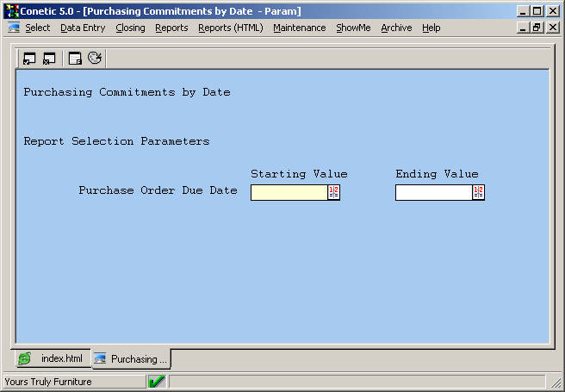Switch to the index.html tab

tap(53, 358)
